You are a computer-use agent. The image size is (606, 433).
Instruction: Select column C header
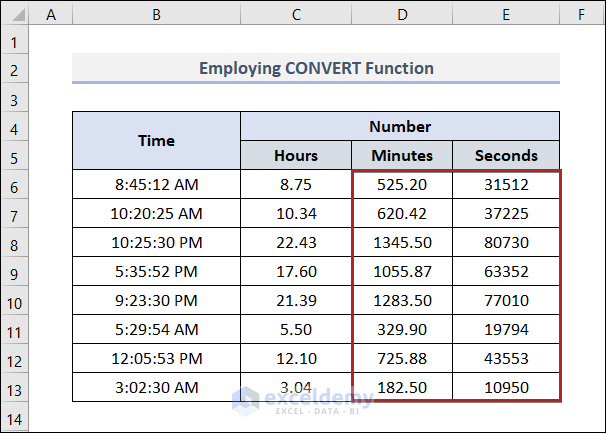[x=296, y=14]
